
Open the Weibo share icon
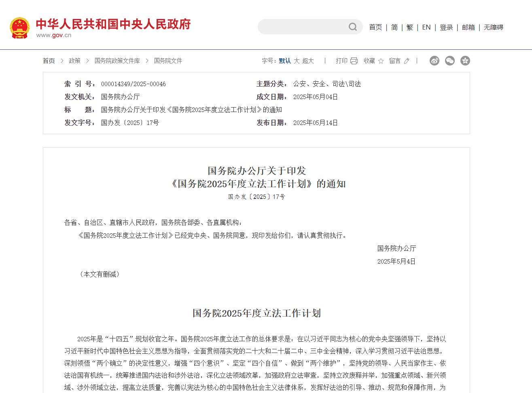[434, 61]
